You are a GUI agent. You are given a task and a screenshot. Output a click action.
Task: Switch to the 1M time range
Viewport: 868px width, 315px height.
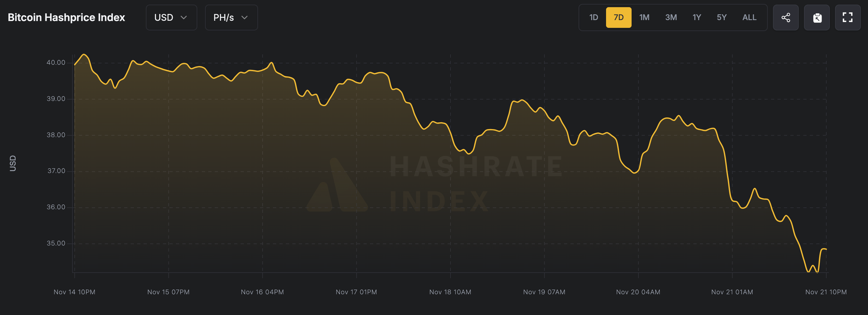click(x=644, y=17)
